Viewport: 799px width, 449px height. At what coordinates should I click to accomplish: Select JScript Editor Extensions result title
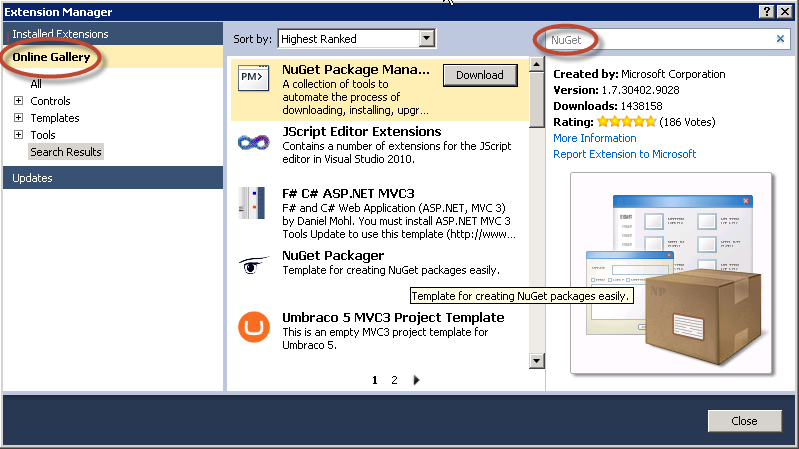pyautogui.click(x=362, y=131)
